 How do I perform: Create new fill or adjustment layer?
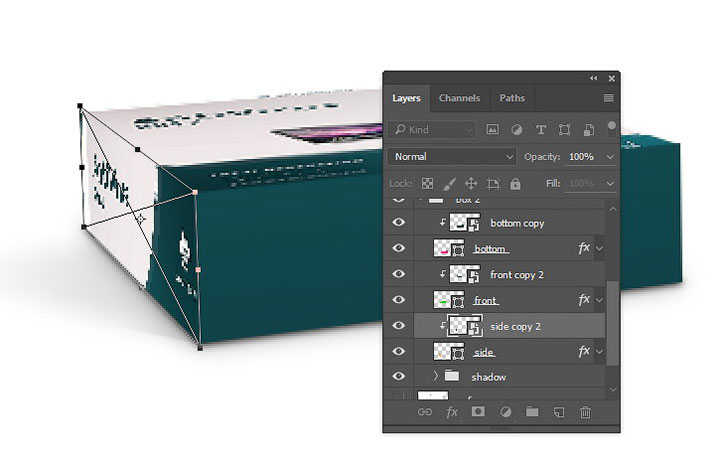click(x=505, y=412)
